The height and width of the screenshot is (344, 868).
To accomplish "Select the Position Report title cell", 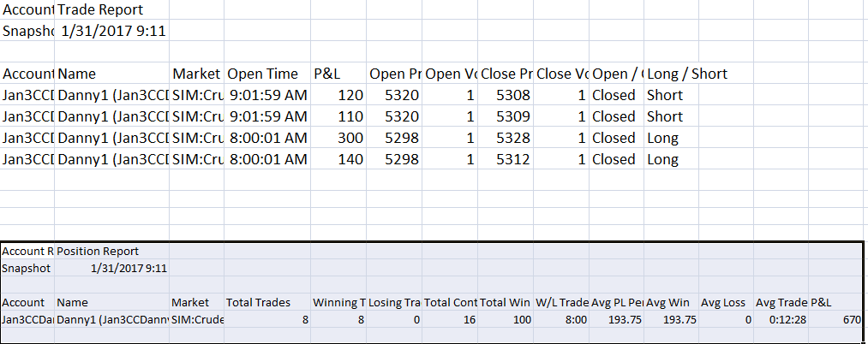I will [112, 251].
